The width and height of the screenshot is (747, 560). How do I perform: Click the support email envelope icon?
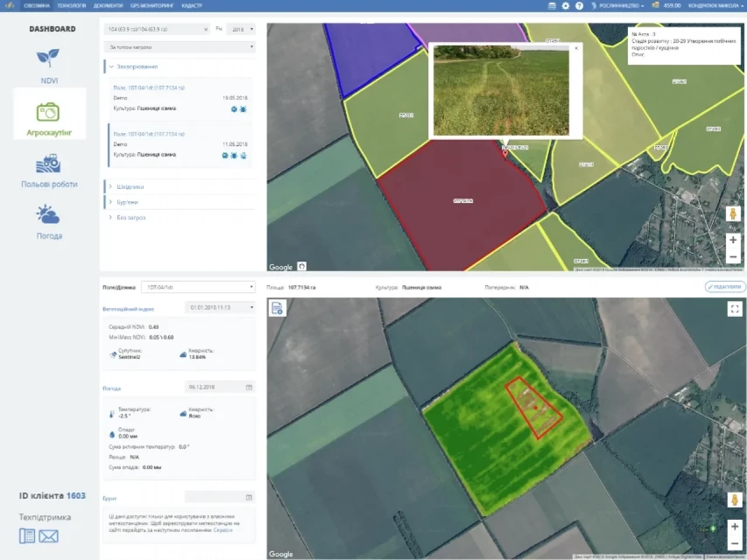[48, 536]
